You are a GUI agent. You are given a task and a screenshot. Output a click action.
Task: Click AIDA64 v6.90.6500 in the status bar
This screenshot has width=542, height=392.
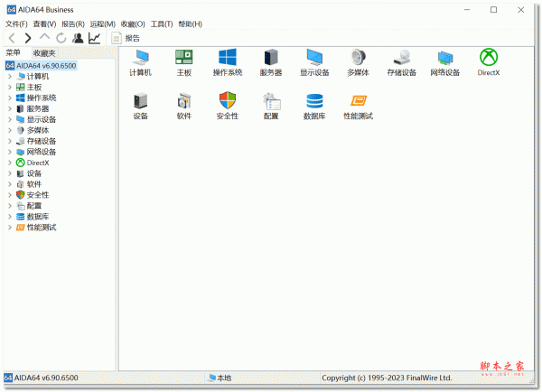tap(42, 378)
